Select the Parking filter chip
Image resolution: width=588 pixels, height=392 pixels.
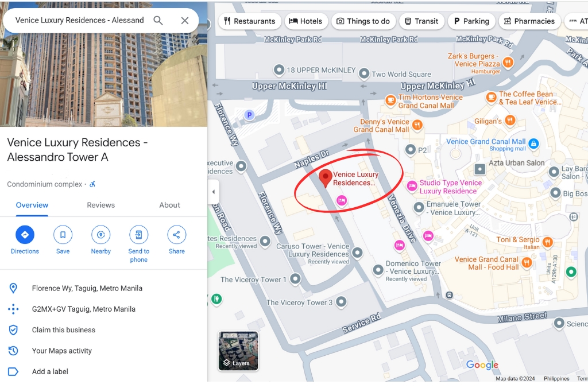[x=471, y=21]
